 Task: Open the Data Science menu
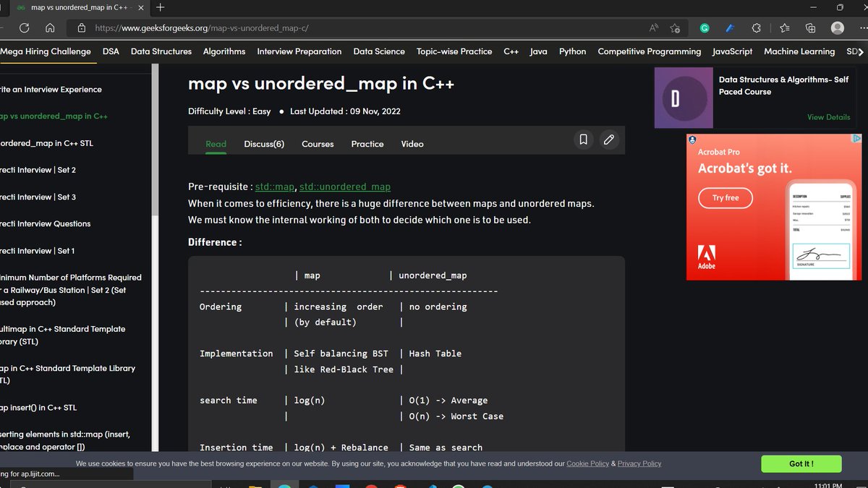coord(379,51)
